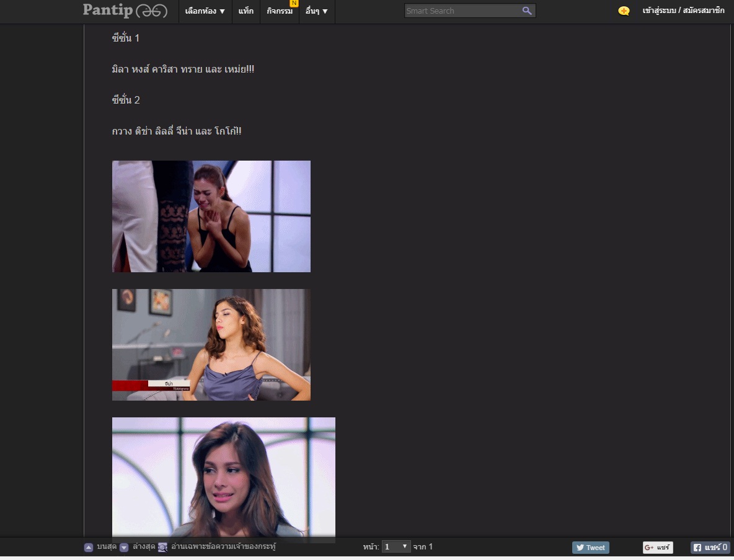Click the yellow chat bubble icon

click(624, 11)
